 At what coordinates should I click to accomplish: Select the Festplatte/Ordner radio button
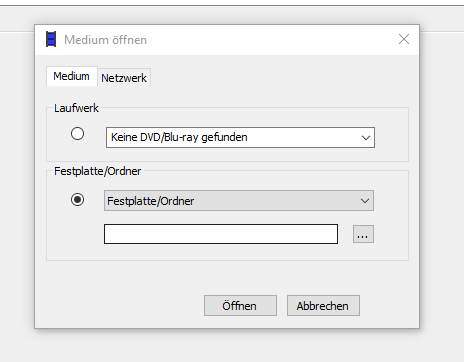[x=77, y=200]
